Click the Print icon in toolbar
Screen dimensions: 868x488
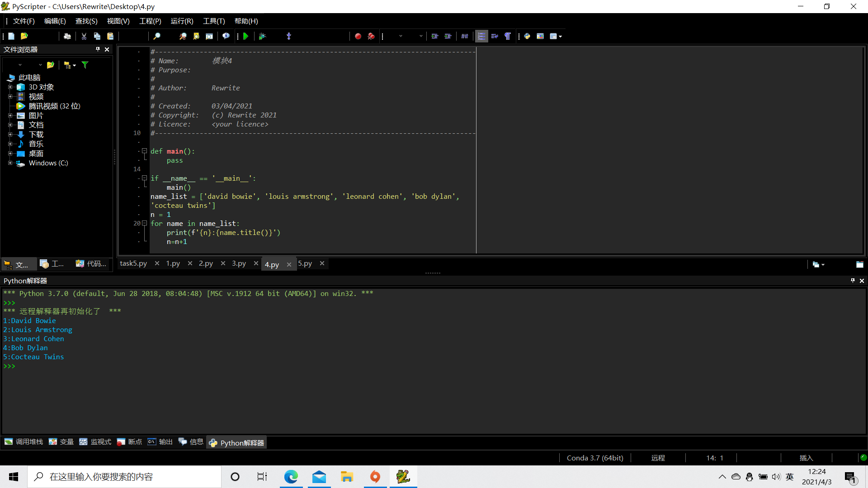pyautogui.click(x=67, y=36)
